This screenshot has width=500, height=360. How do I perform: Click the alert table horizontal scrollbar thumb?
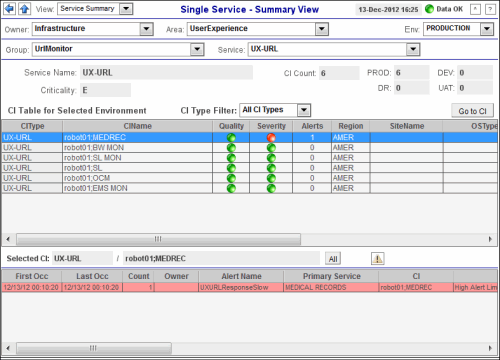(94, 348)
